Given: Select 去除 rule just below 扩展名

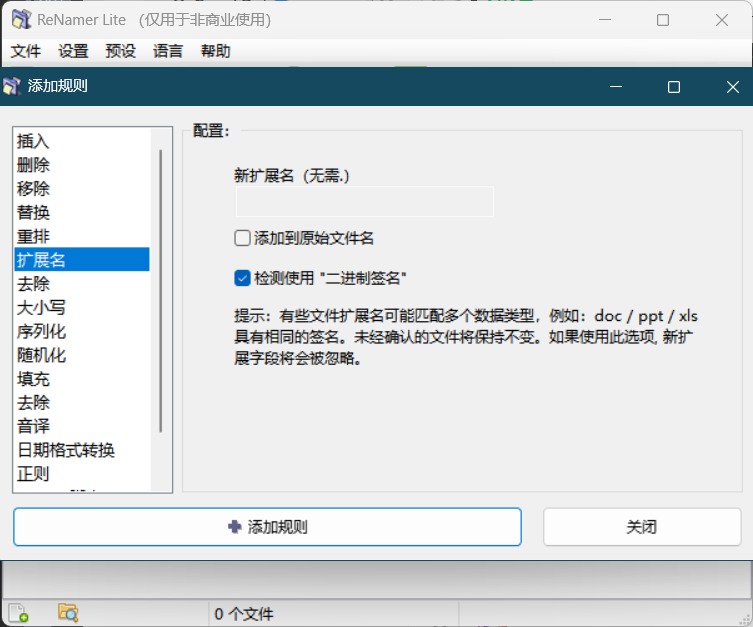Looking at the screenshot, I should click(82, 284).
